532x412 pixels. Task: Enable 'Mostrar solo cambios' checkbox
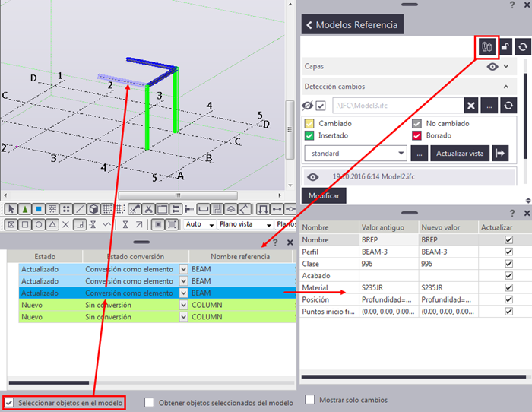pyautogui.click(x=310, y=399)
